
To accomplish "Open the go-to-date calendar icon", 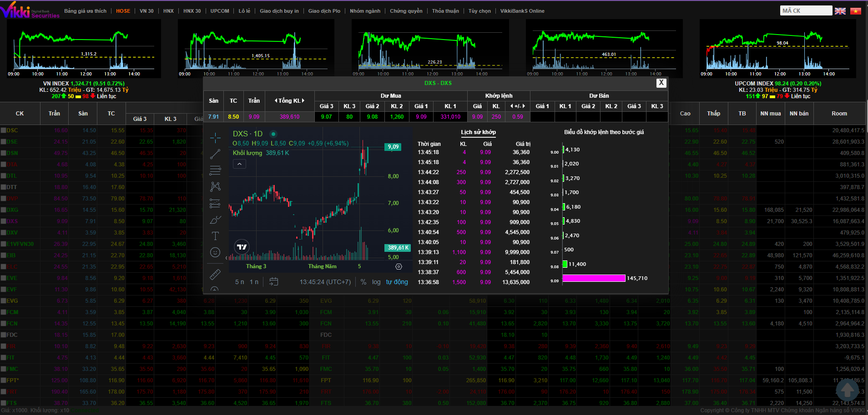I will [x=273, y=282].
